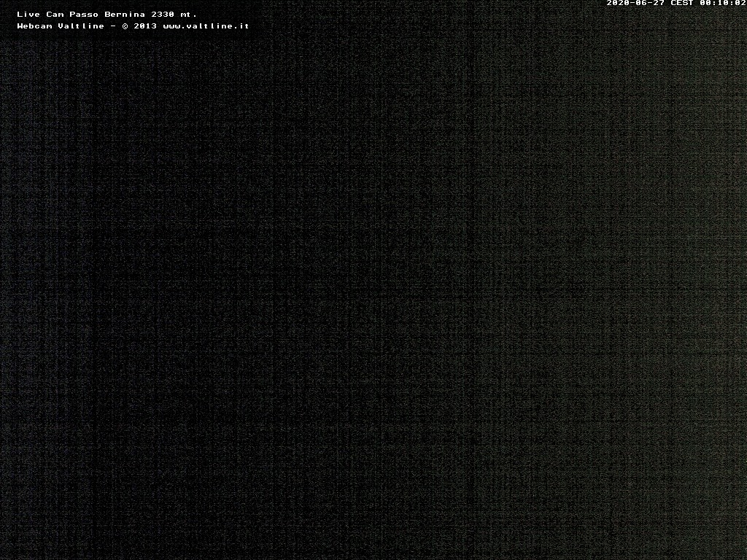
Task: Click the word "Webcam" in the second line
Action: pos(34,26)
